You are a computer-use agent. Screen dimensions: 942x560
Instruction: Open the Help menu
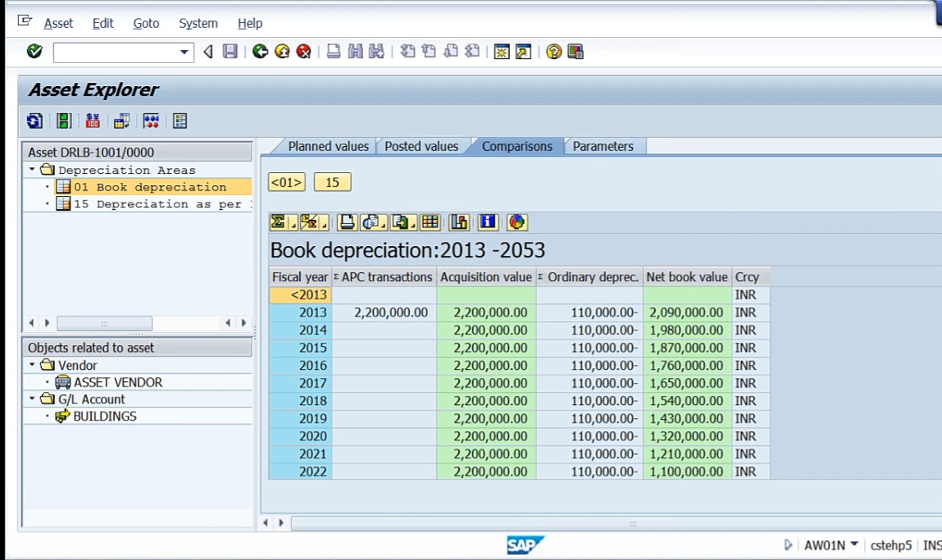[250, 24]
